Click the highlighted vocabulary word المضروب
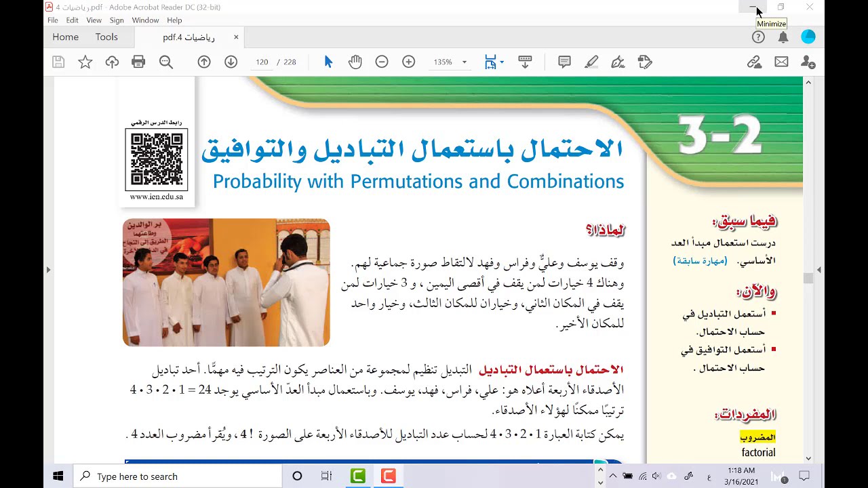 click(x=757, y=437)
